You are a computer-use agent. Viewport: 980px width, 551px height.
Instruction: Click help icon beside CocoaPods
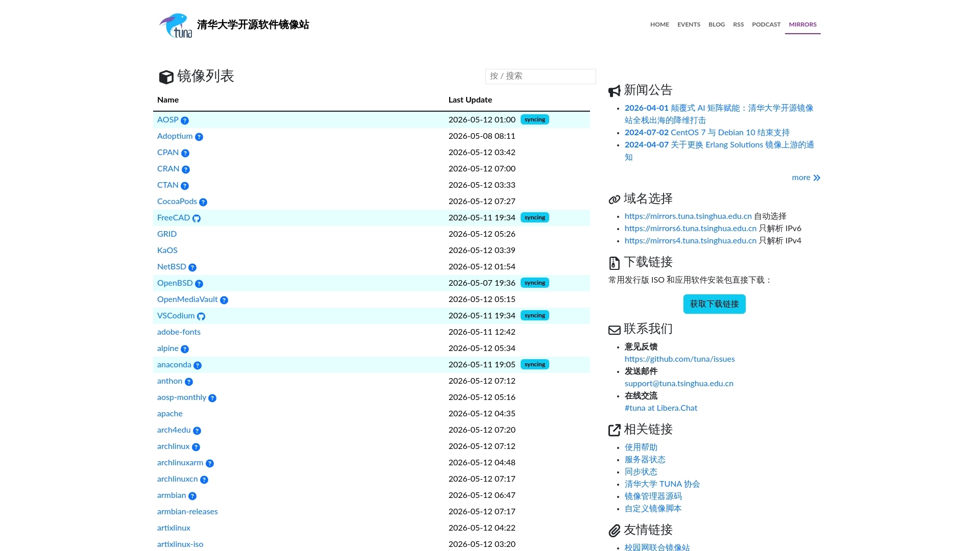click(x=203, y=202)
